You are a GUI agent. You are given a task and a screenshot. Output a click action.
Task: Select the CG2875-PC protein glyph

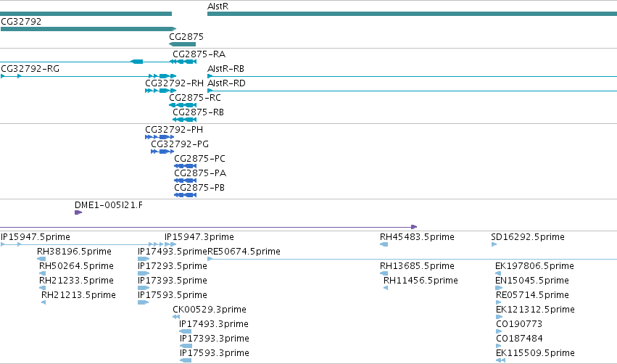(185, 166)
